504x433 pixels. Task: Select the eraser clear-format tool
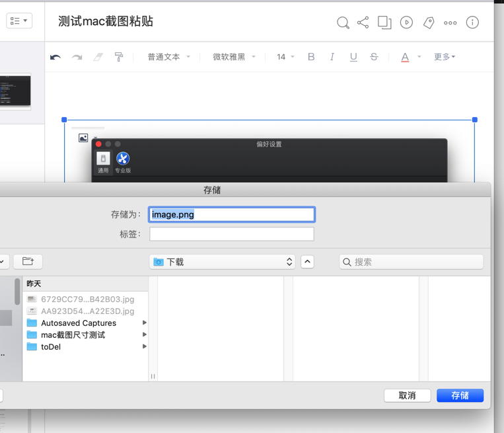coord(98,58)
